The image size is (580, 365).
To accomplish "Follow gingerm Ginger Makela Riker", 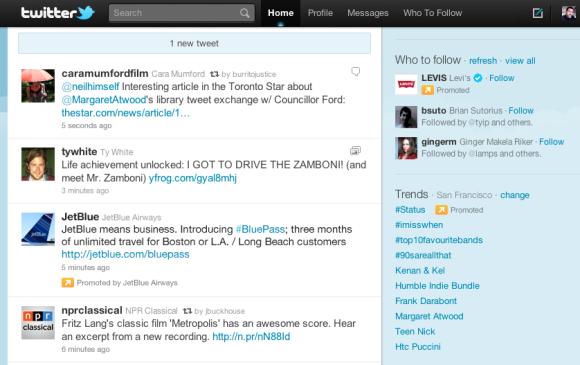I will [552, 142].
